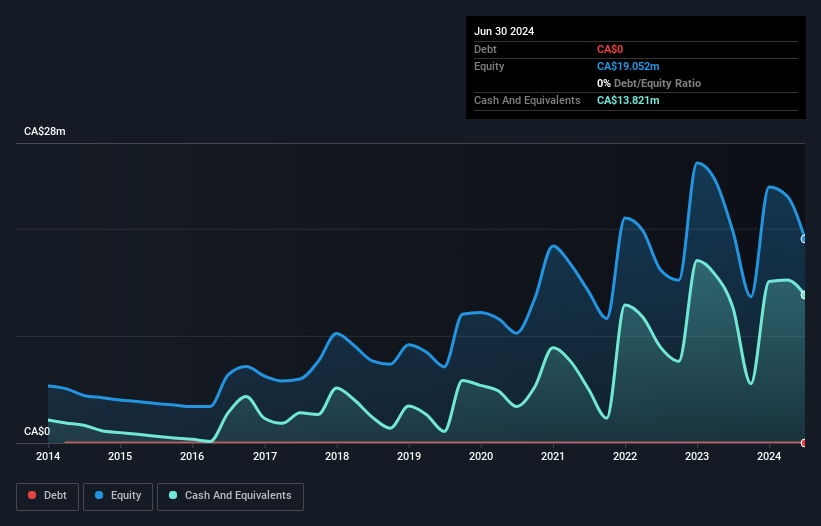Pick the 2021 x-axis label
Viewport: 821px width, 526px height.
(x=553, y=457)
